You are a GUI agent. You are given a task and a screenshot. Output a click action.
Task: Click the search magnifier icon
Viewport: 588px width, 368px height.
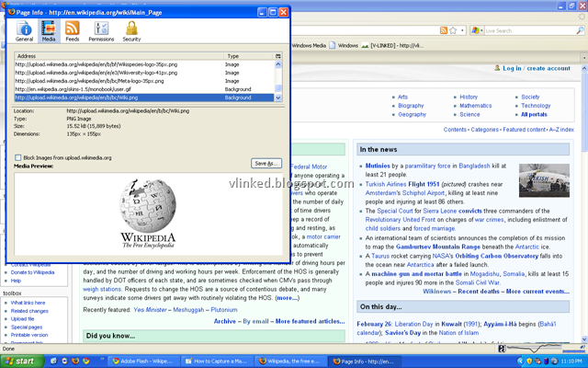pyautogui.click(x=580, y=30)
